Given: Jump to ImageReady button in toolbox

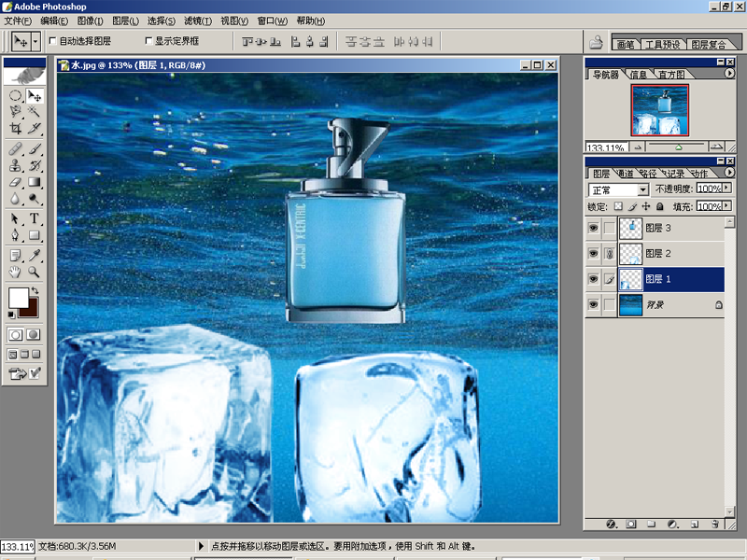Looking at the screenshot, I should (18, 374).
